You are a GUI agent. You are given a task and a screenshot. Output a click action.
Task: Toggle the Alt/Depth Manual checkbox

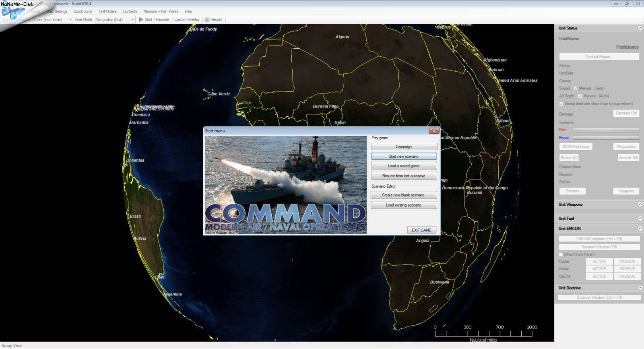pos(580,96)
